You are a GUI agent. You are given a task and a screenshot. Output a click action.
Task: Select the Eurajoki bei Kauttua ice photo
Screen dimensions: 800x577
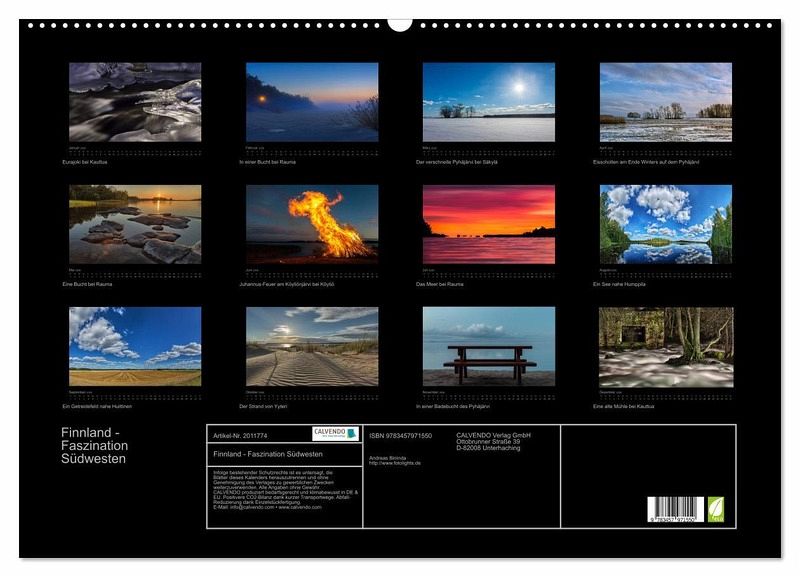click(x=135, y=102)
